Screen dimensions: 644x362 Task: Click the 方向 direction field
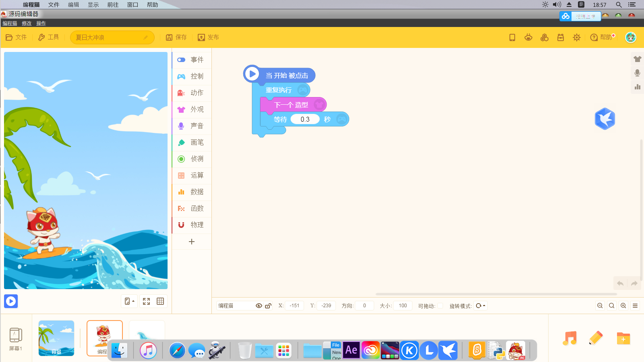click(364, 306)
